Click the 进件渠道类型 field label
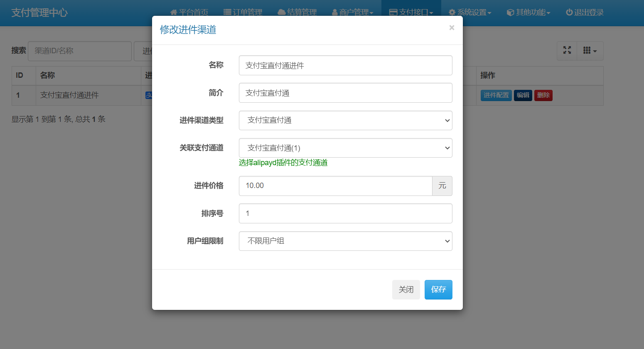Image resolution: width=644 pixels, height=349 pixels. coord(202,120)
